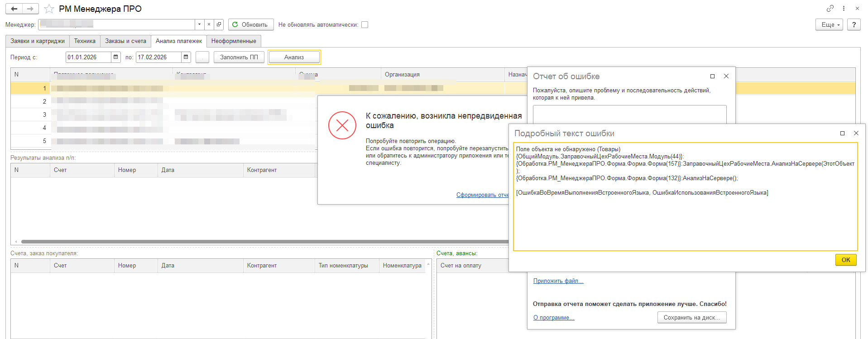Open the selected manager using the open icon

(219, 24)
